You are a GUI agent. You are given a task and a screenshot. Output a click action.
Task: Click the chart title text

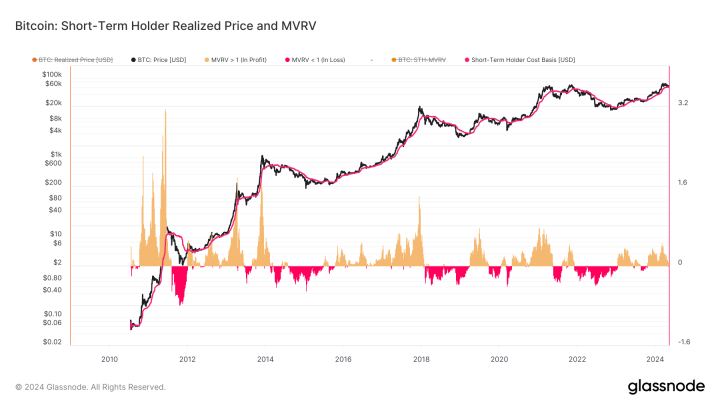click(166, 26)
